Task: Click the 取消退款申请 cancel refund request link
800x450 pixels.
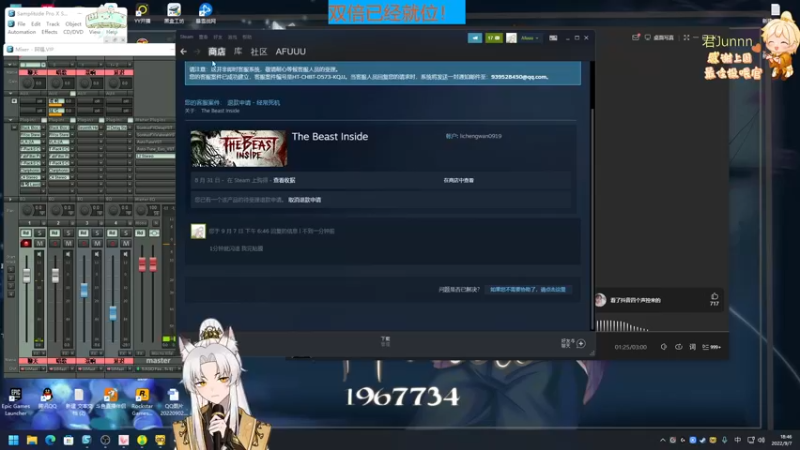Action: 305,200
